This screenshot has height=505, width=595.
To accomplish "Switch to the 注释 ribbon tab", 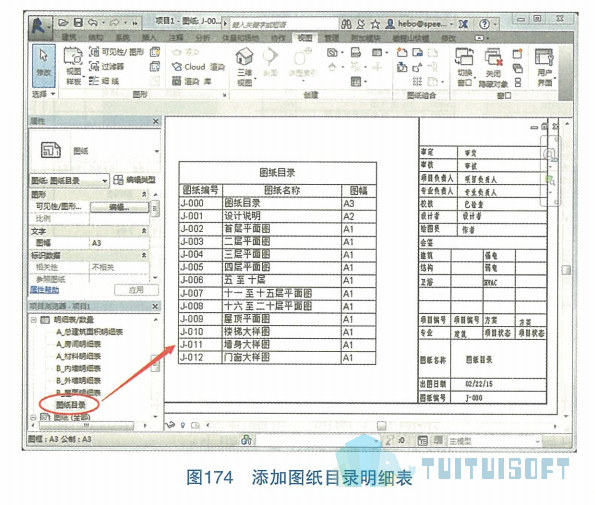I will point(176,38).
